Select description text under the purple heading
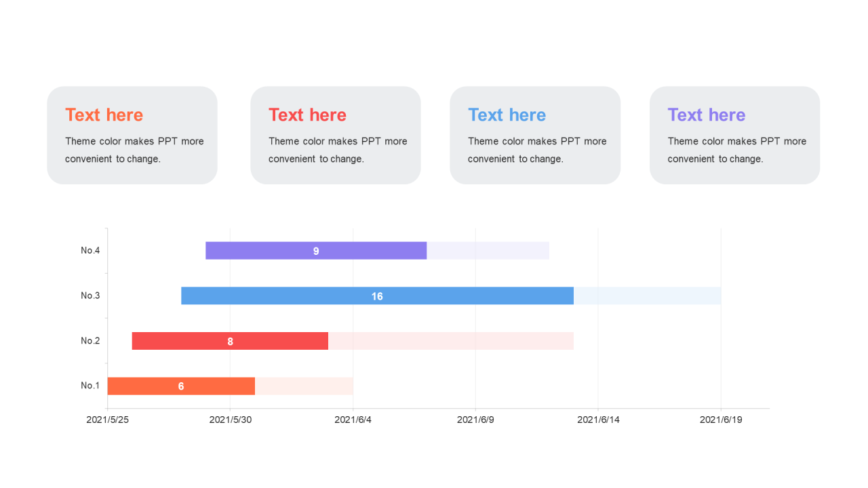 click(x=736, y=150)
